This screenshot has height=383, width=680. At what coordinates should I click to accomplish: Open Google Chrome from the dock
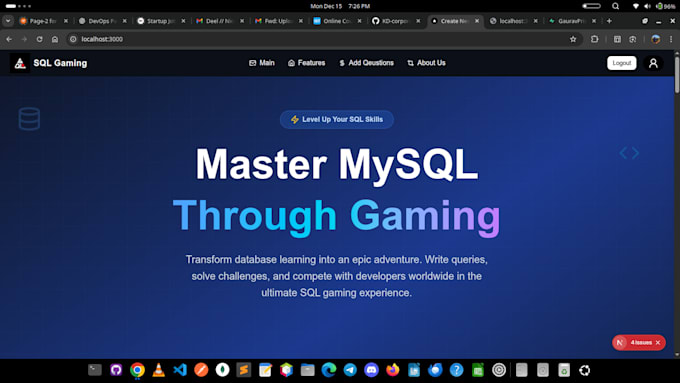tap(137, 370)
